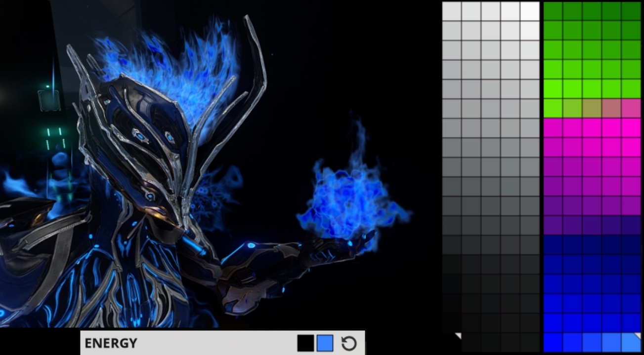This screenshot has height=355, width=644.
Task: Select the black energy color slot
Action: (x=305, y=343)
